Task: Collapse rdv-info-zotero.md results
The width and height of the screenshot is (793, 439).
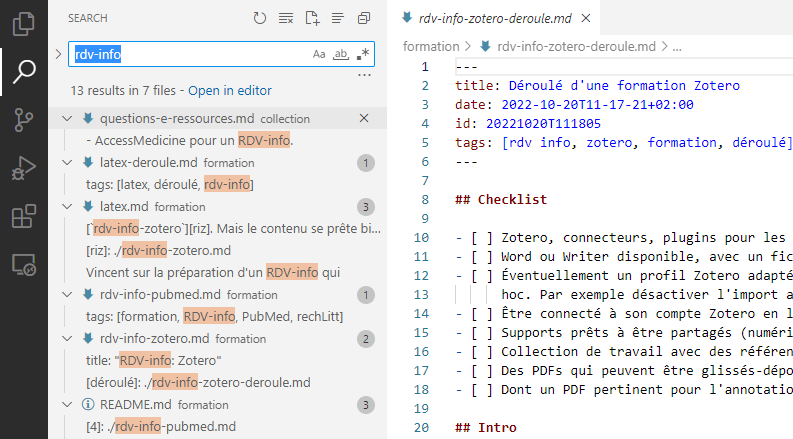Action: point(67,338)
